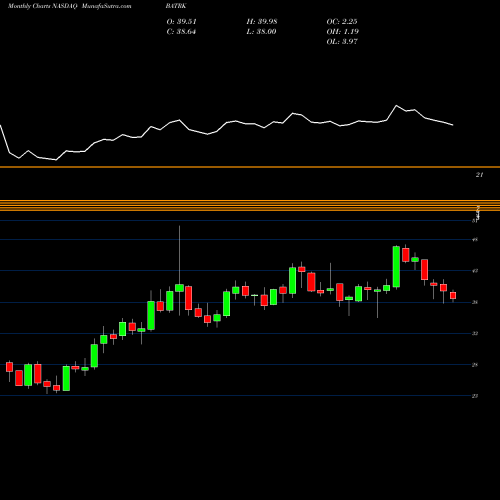
Task: Click the '38' price axis label
Action: (x=475, y=302)
